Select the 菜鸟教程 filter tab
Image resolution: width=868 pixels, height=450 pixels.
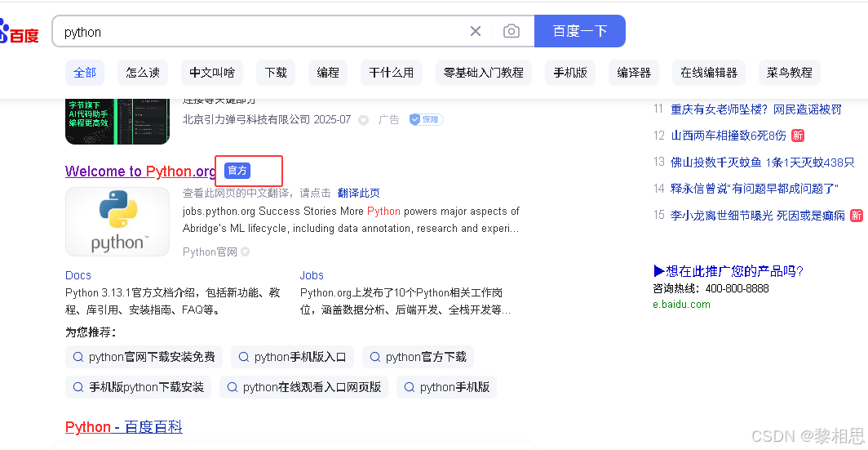click(x=790, y=73)
